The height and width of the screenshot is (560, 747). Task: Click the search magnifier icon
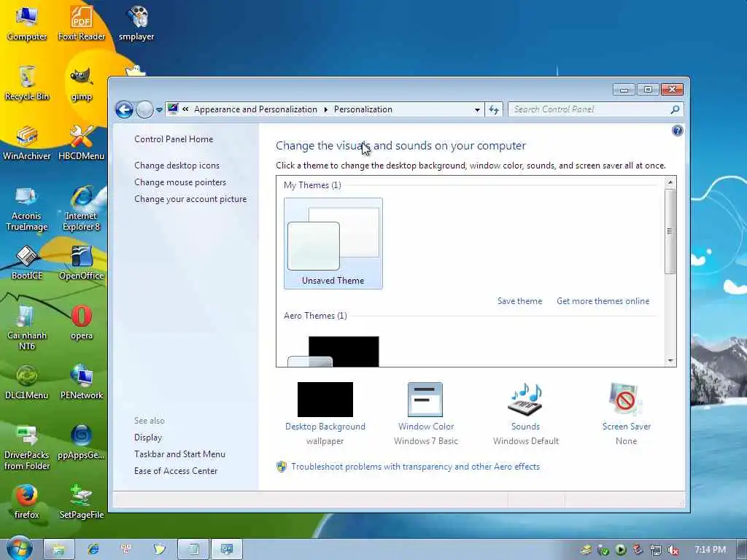[675, 109]
